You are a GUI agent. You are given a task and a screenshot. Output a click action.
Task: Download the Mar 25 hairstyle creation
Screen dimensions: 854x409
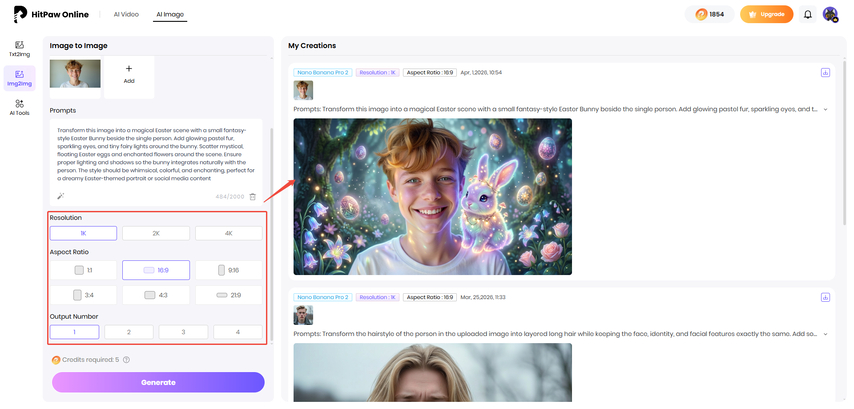click(825, 297)
